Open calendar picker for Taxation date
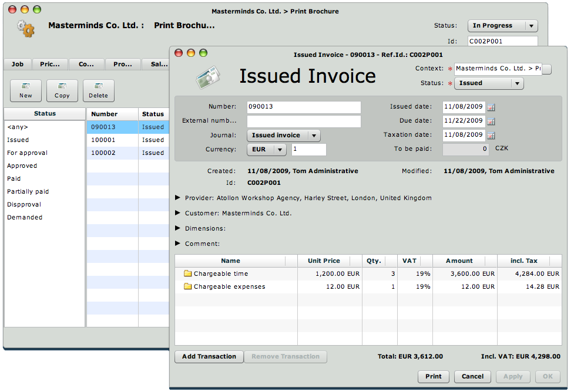The width and height of the screenshot is (574, 392). point(491,136)
